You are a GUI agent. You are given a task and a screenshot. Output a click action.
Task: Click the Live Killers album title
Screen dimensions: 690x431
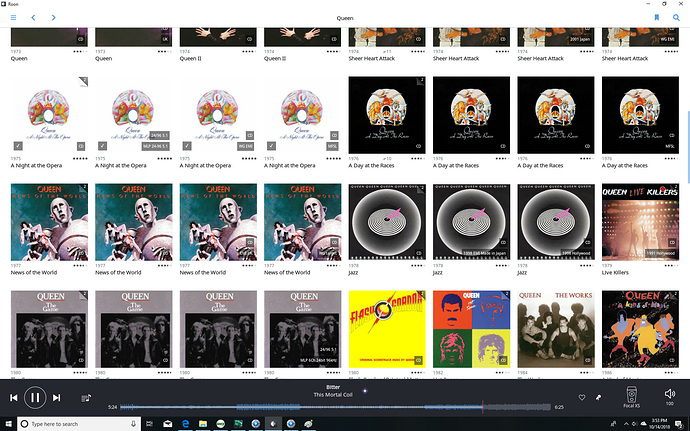click(615, 273)
